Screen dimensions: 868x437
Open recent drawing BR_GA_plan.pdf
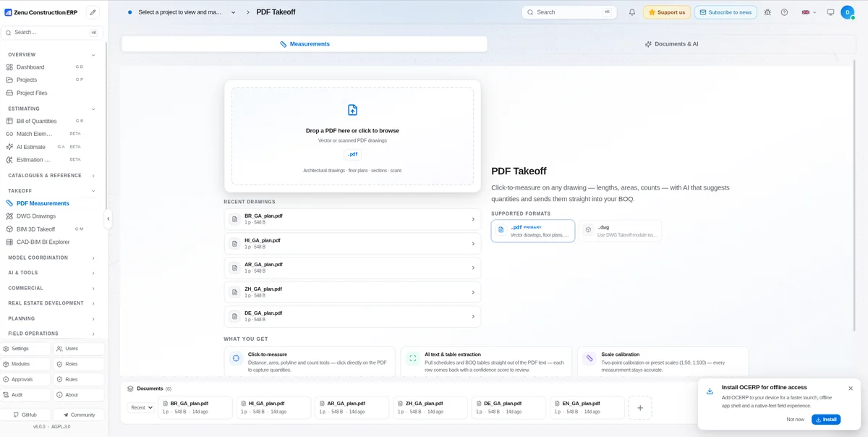click(352, 219)
